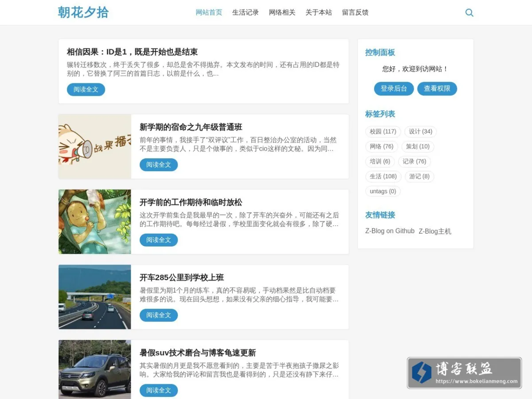Click the 您好，欢迎到访网站！ greeting text
Viewport: 532px width, 399px height.
[415, 69]
